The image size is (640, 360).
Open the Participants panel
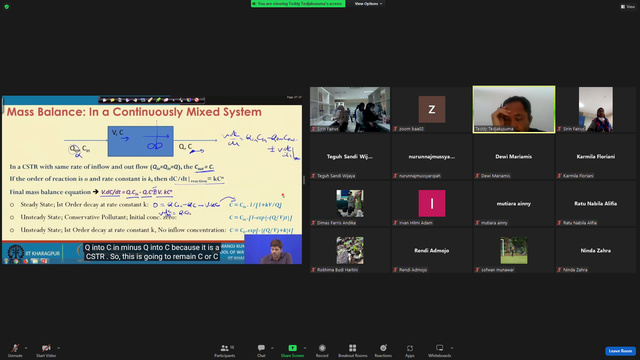225,350
